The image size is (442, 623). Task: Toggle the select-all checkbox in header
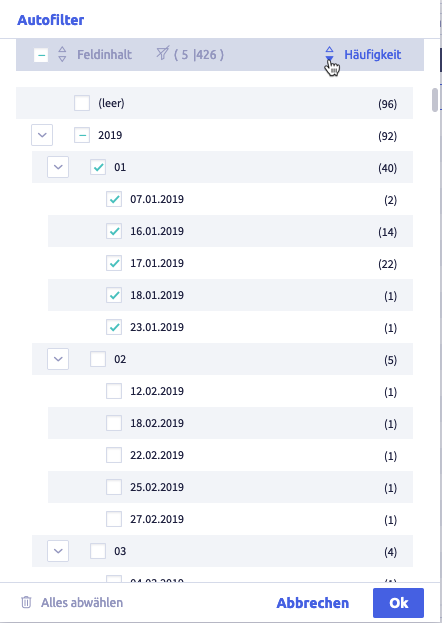pos(41,55)
